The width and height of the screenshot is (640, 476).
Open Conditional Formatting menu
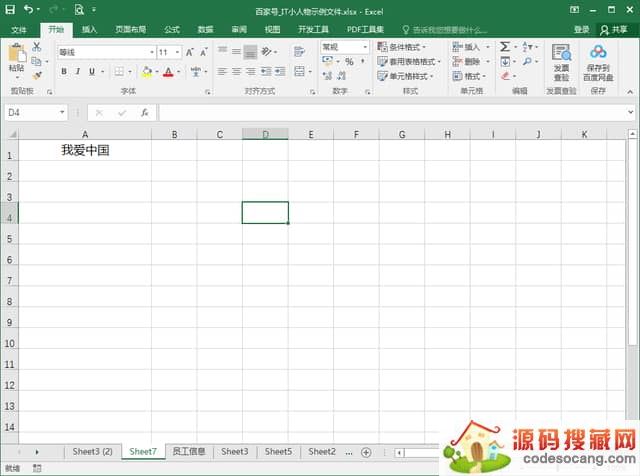tap(402, 47)
